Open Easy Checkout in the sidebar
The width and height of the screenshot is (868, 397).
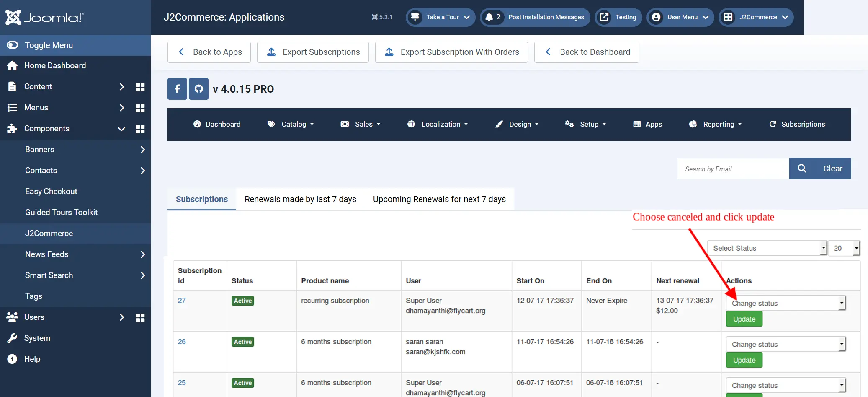click(x=51, y=192)
